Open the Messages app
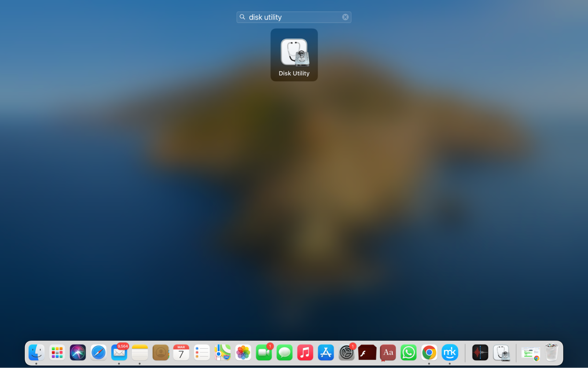 (285, 352)
